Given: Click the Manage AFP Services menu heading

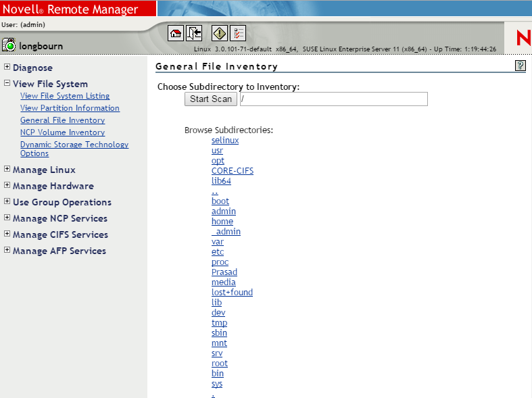Looking at the screenshot, I should pyautogui.click(x=59, y=251).
